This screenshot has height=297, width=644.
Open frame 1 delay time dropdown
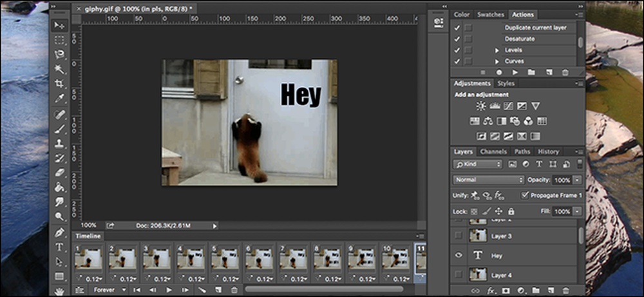click(100, 280)
